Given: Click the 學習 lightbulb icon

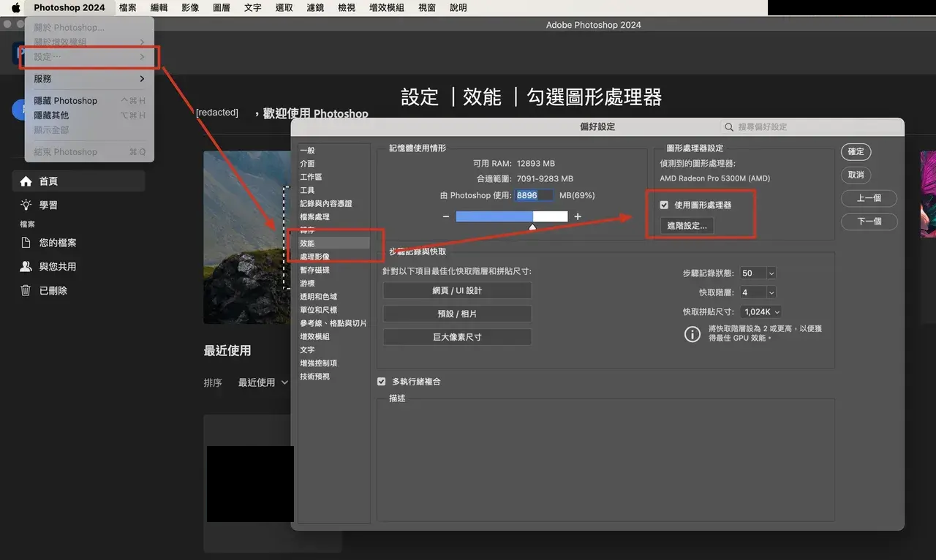Looking at the screenshot, I should click(x=26, y=205).
